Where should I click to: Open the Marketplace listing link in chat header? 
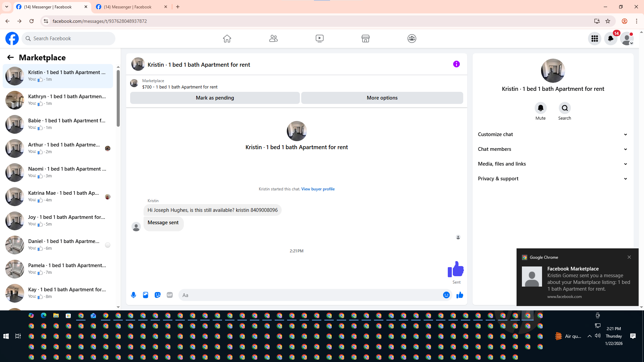pos(180,87)
